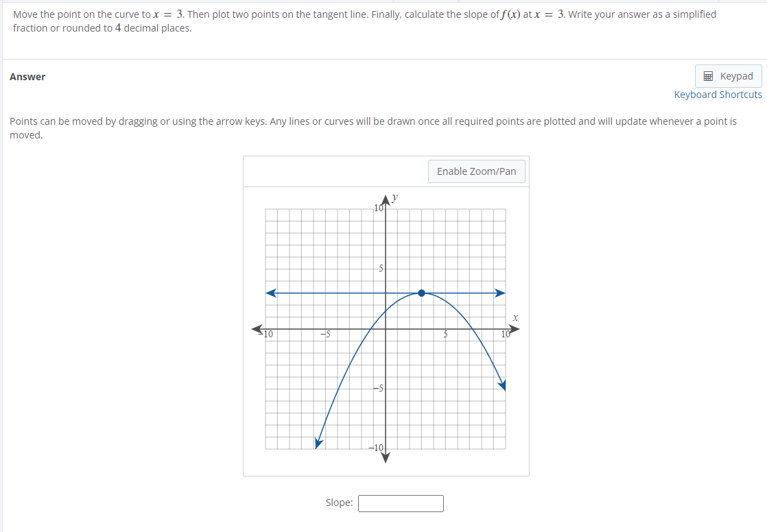Screen dimensions: 767x532
Task: Click the upward arrowhead of the y-axis
Action: 386,199
